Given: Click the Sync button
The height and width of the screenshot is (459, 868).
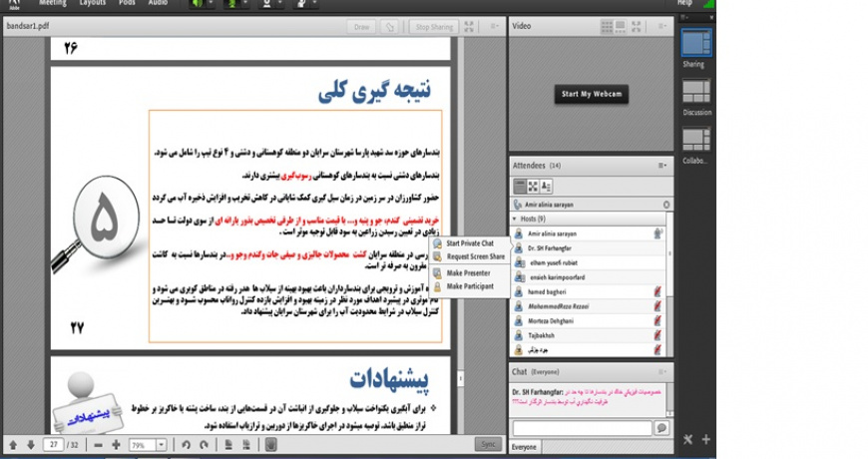Looking at the screenshot, I should point(488,444).
